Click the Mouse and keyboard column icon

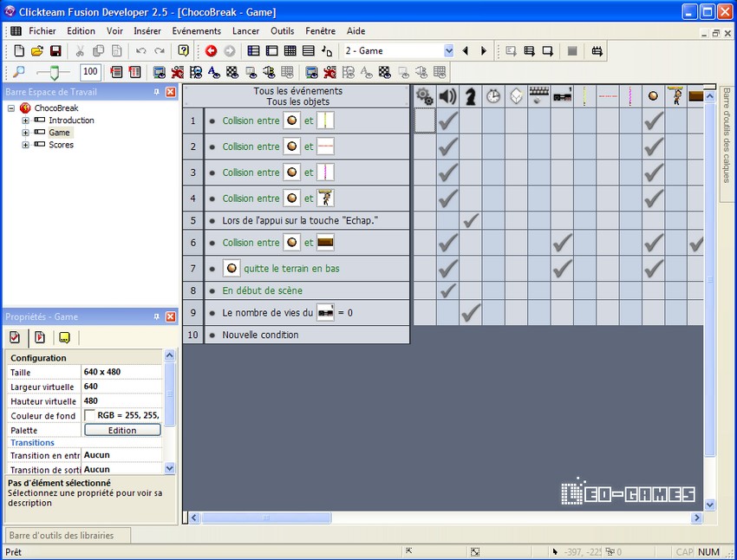[x=538, y=96]
